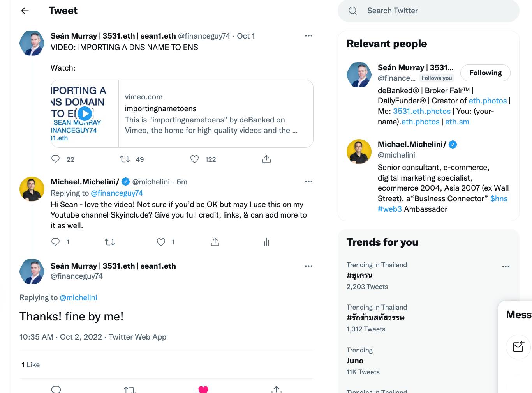Screen dimensions: 532x393
Task: Share Seán Murray's video tweet
Action: [266, 159]
